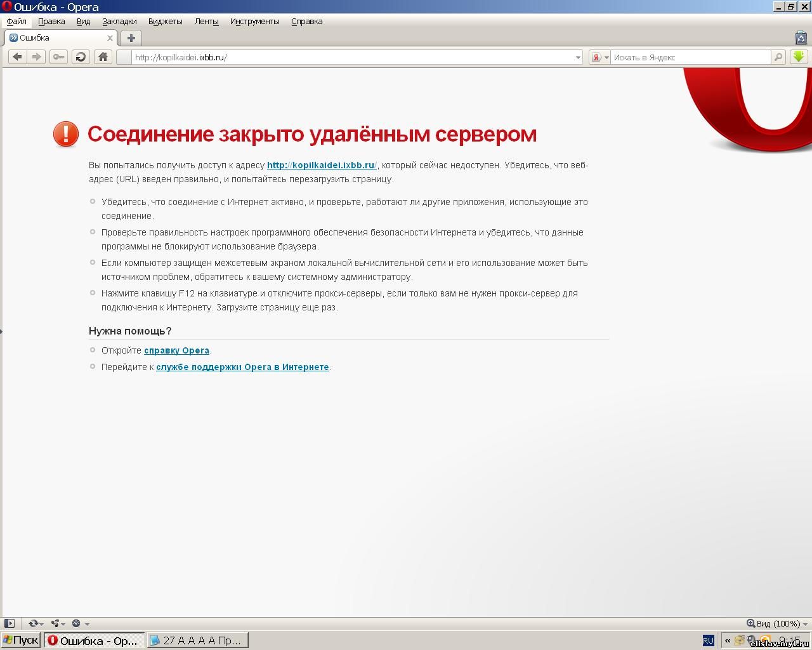Open the Ленты menu

click(x=206, y=21)
